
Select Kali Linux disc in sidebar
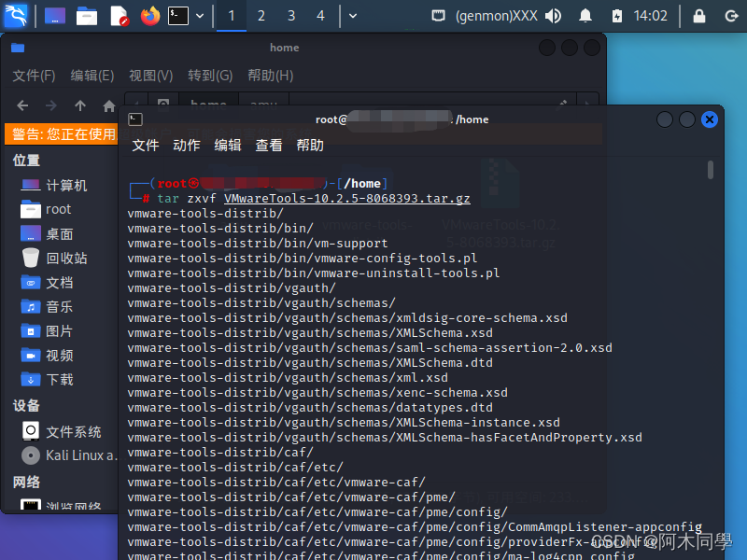click(68, 455)
